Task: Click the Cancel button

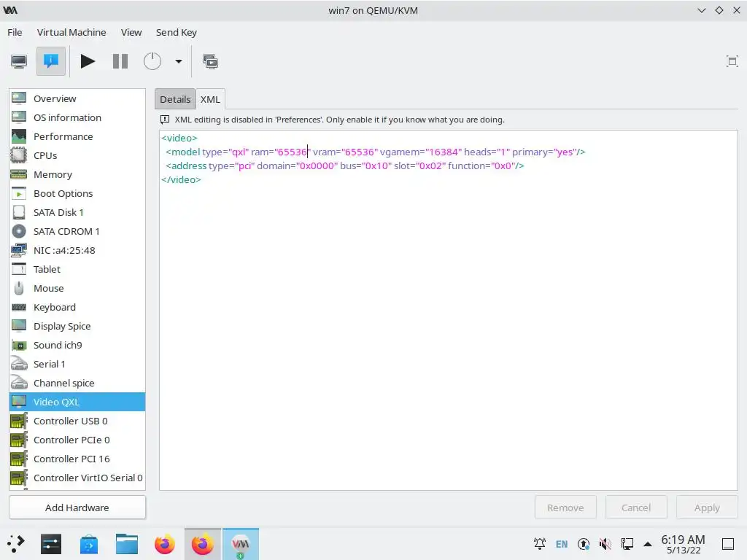Action: click(x=636, y=507)
